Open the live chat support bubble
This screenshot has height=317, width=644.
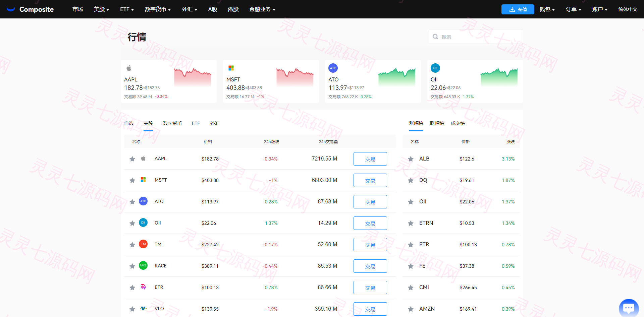coord(629,308)
